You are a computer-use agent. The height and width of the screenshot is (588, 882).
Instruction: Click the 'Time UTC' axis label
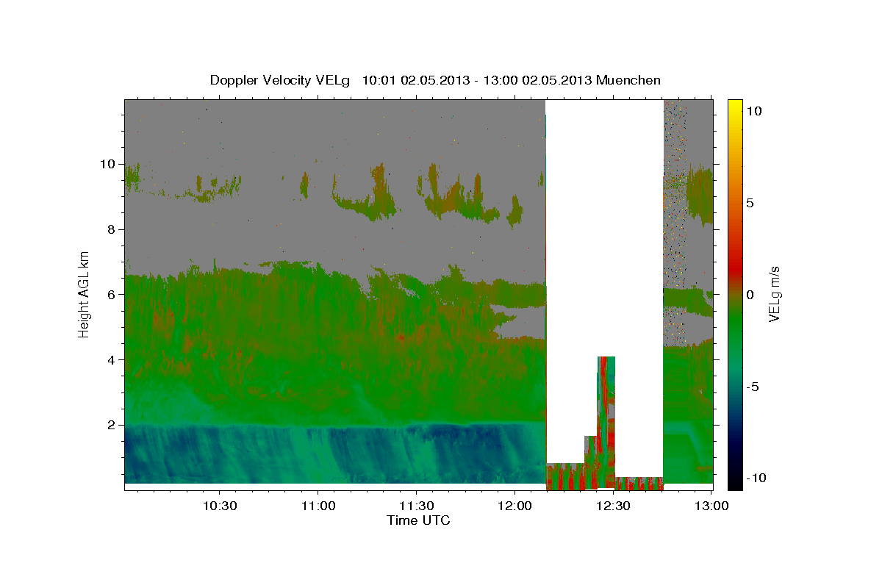[x=418, y=520]
